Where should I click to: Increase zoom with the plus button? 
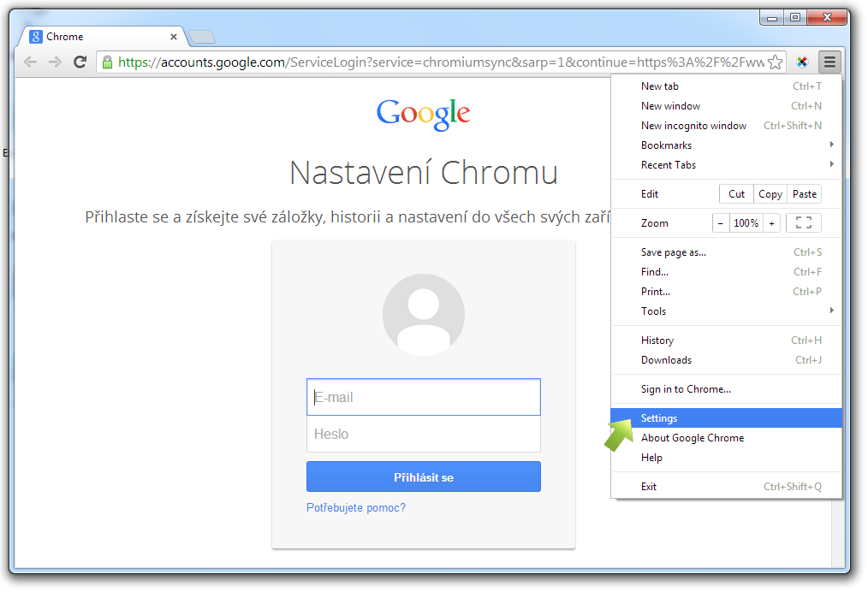pyautogui.click(x=771, y=223)
